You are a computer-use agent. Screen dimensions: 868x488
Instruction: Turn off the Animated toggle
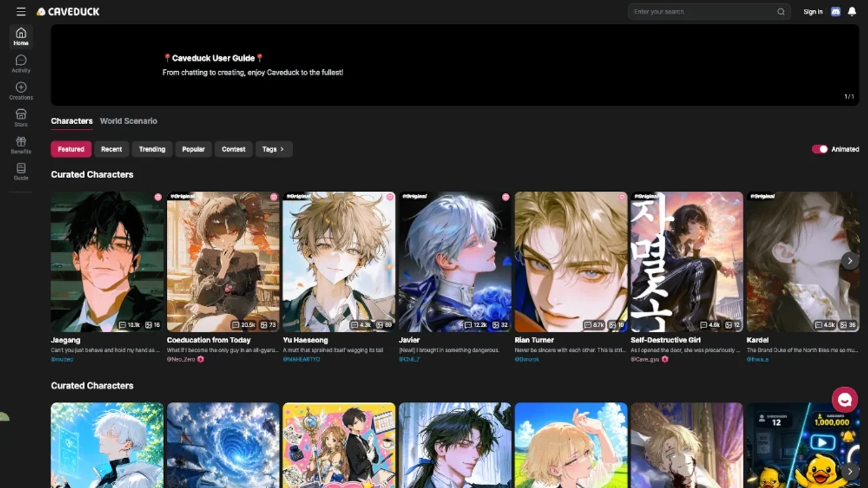point(820,149)
